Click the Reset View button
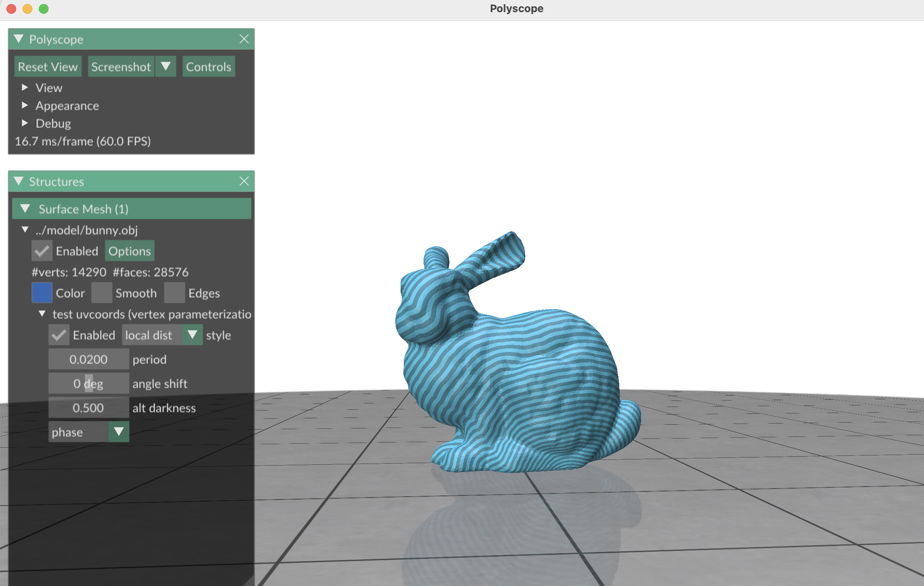This screenshot has height=586, width=924. 48,67
